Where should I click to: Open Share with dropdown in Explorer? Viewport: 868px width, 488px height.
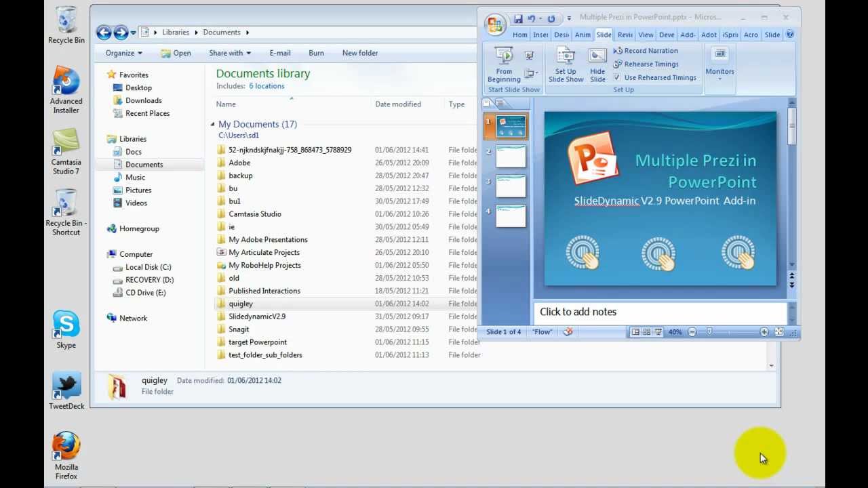coord(230,53)
